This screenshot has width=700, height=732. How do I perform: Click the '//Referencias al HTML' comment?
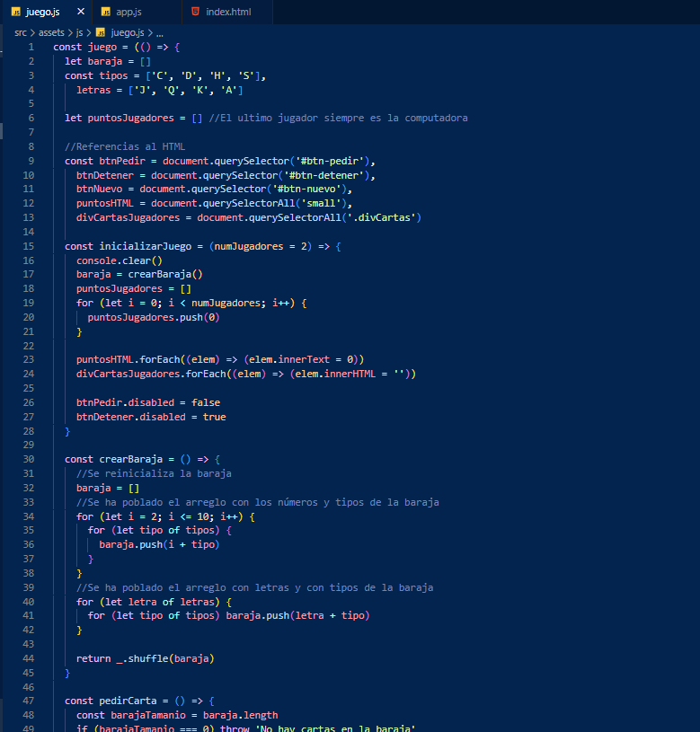pos(125,146)
